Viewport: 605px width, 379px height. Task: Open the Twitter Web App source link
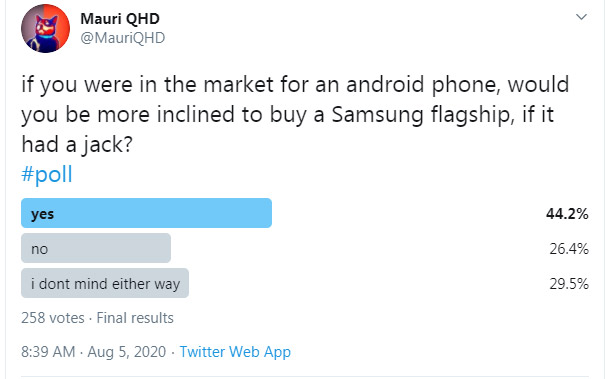pyautogui.click(x=235, y=352)
